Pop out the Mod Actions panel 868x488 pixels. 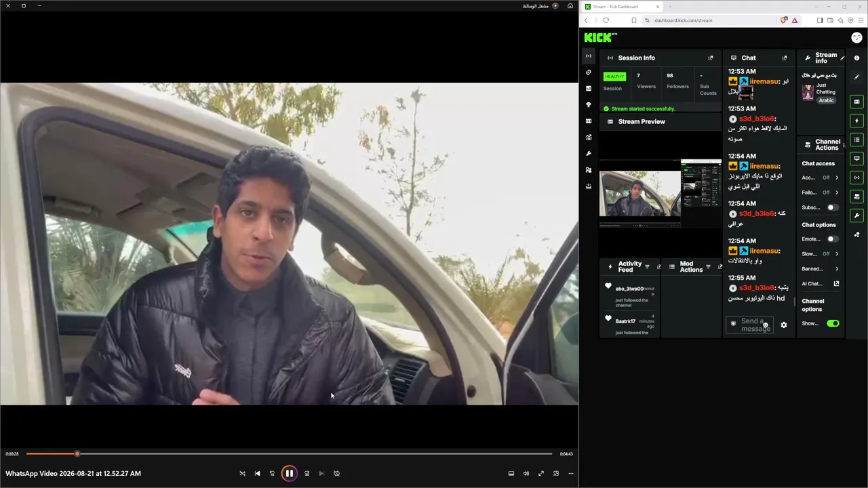[x=719, y=266]
